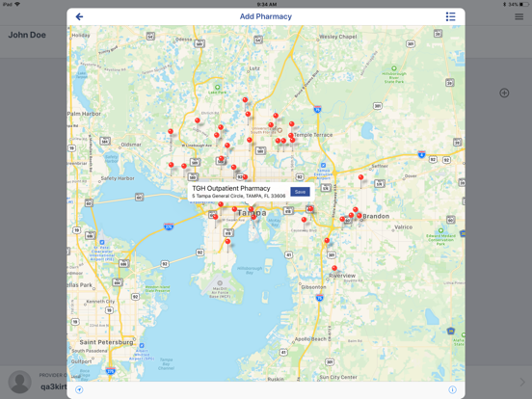
Task: Tap the Gibsonton label on map
Action: click(x=313, y=287)
